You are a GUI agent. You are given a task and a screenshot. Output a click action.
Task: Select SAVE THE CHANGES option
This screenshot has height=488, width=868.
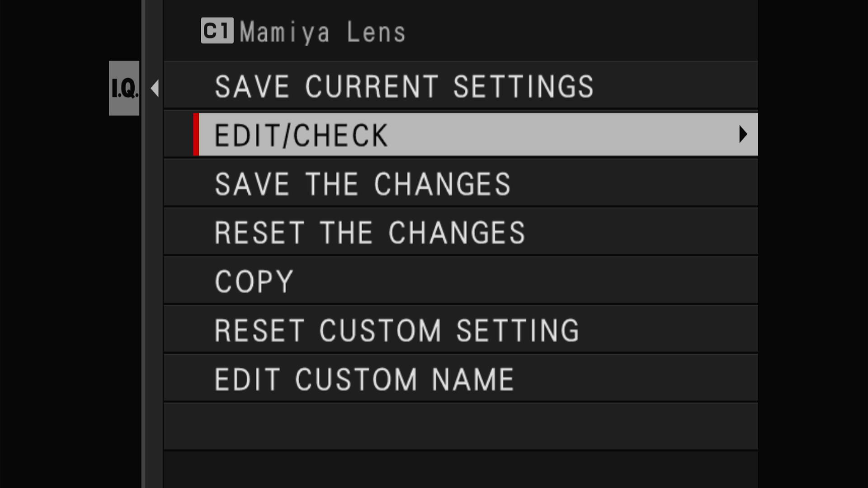click(x=461, y=183)
